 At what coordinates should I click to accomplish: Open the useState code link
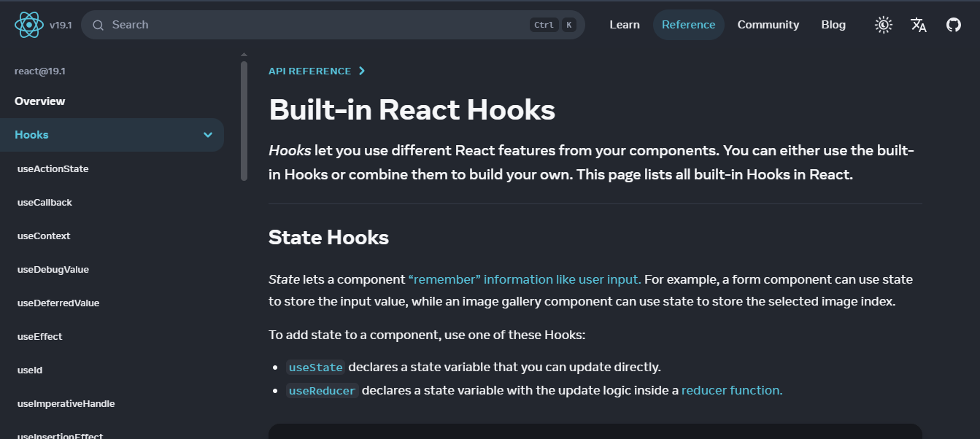coord(315,367)
